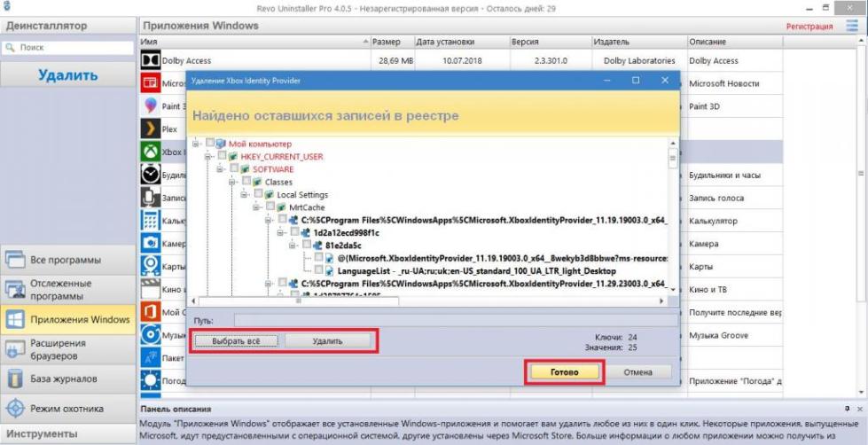Click the Отмена button
Image resolution: width=868 pixels, height=445 pixels.
point(637,372)
